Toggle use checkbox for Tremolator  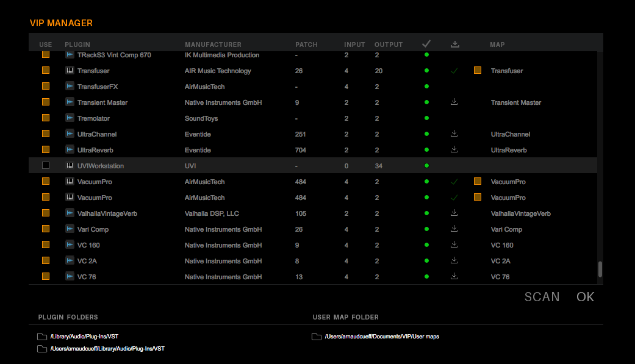click(46, 118)
